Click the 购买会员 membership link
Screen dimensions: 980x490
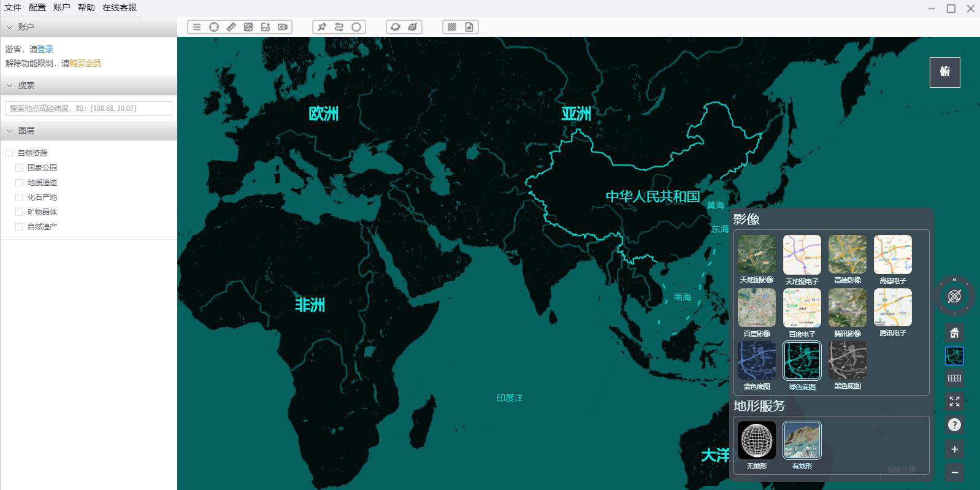click(85, 63)
